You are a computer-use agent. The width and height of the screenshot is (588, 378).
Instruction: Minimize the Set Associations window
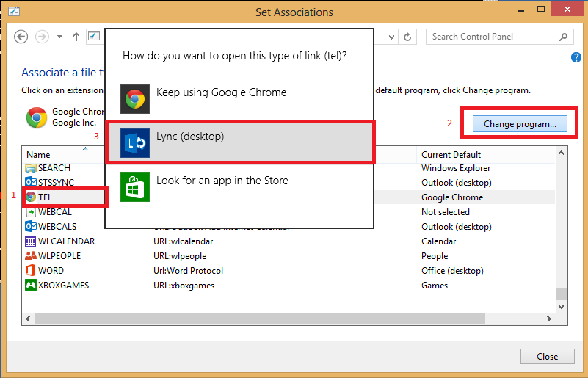521,10
